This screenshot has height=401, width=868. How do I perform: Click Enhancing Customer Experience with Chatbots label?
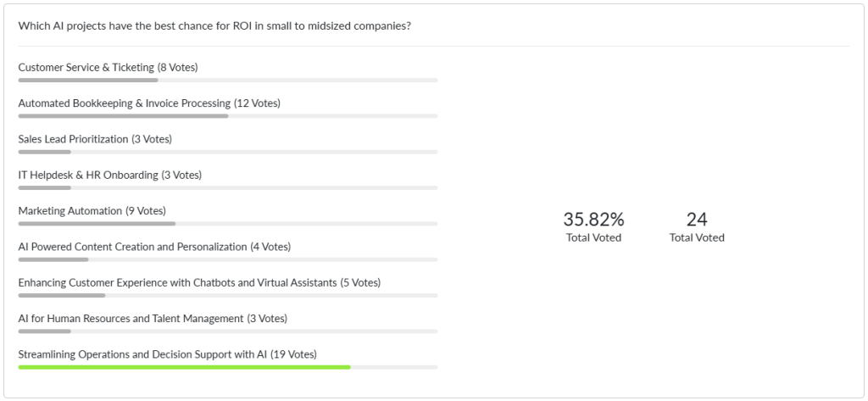point(199,283)
